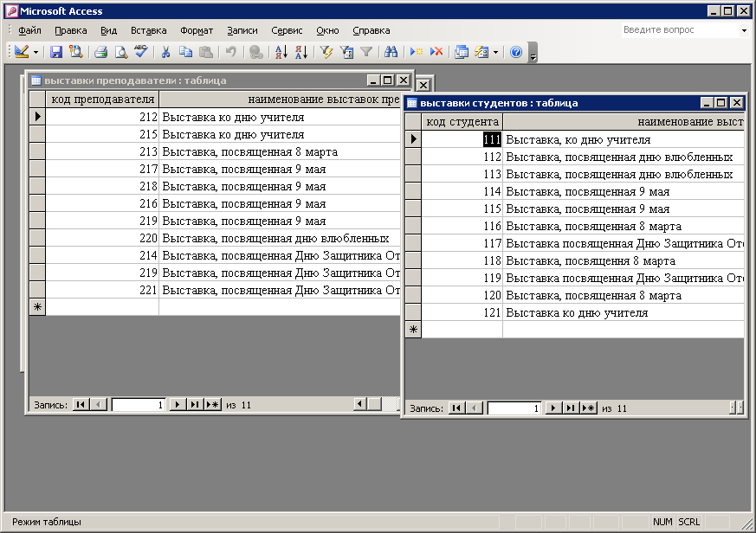756x533 pixels.
Task: Open the Вставка menu
Action: (x=148, y=30)
